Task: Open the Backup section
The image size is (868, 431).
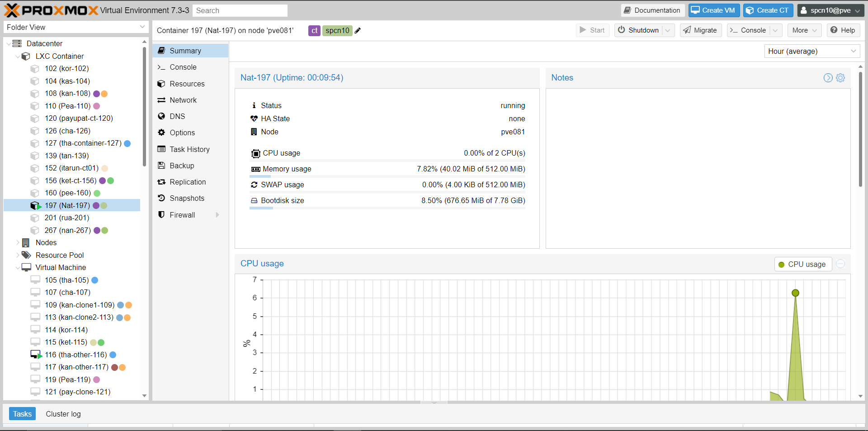Action: point(181,166)
